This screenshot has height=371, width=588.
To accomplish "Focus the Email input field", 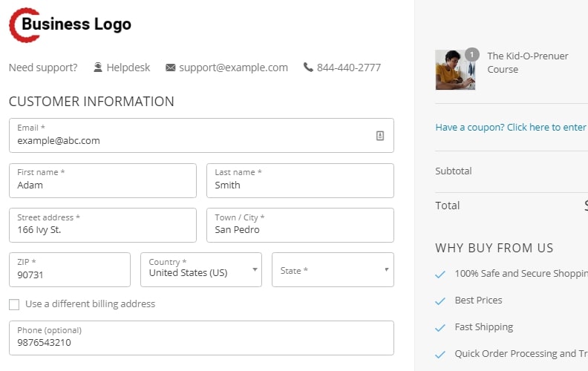I will tap(201, 136).
